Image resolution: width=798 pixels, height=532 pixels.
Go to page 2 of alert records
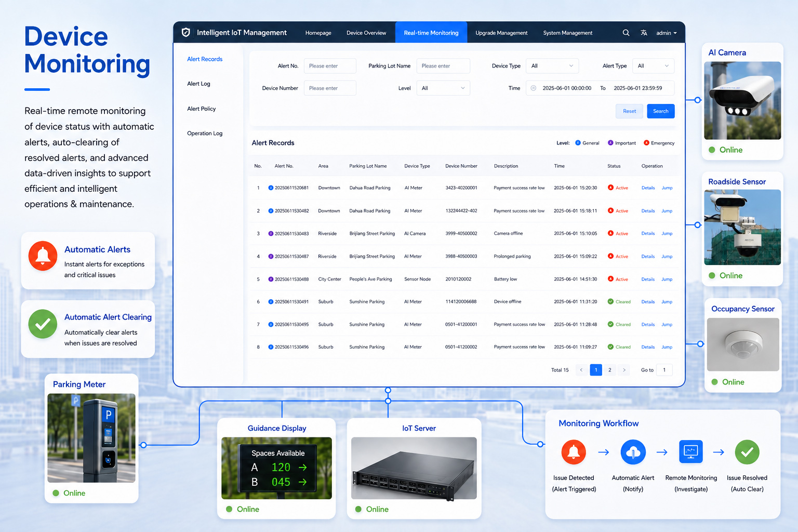[x=610, y=370]
